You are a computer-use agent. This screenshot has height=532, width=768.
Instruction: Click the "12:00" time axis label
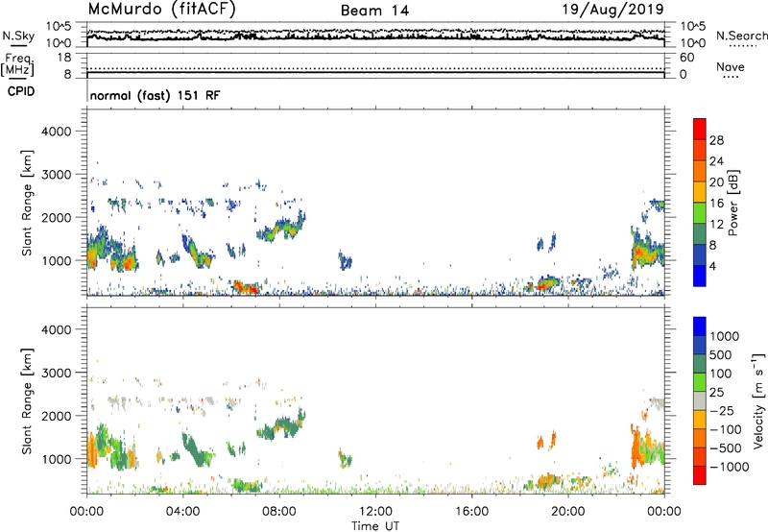coord(375,512)
